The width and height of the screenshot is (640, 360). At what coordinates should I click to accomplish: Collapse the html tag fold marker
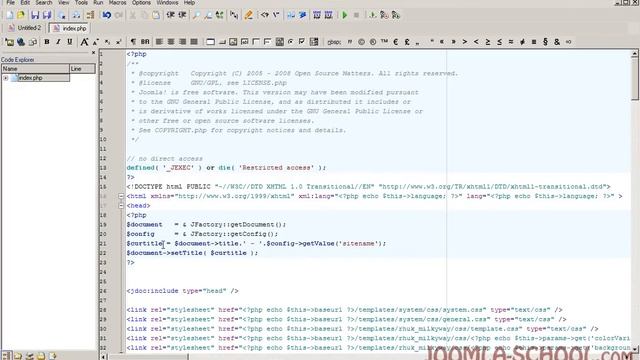(121, 196)
